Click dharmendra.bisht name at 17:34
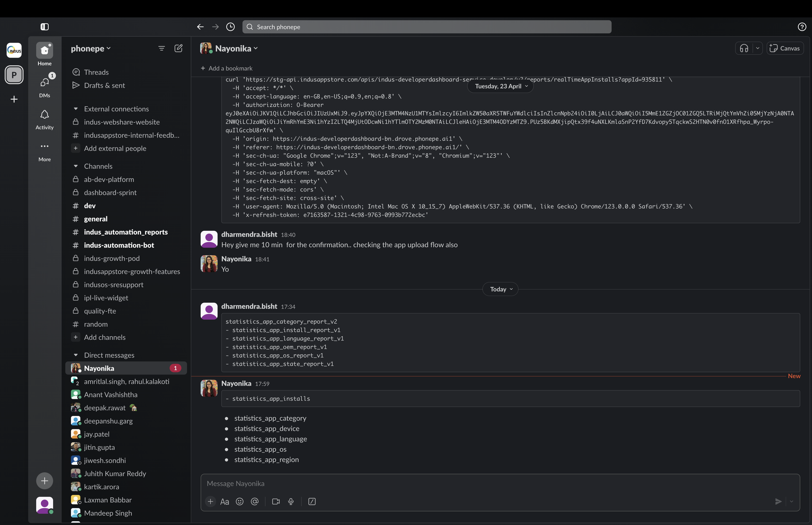 pos(249,306)
